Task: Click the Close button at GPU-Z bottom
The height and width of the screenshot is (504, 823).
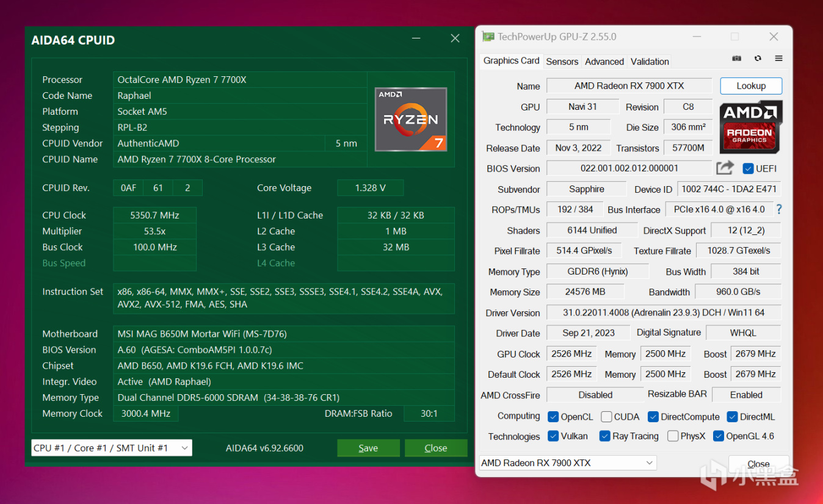Action: click(x=758, y=464)
